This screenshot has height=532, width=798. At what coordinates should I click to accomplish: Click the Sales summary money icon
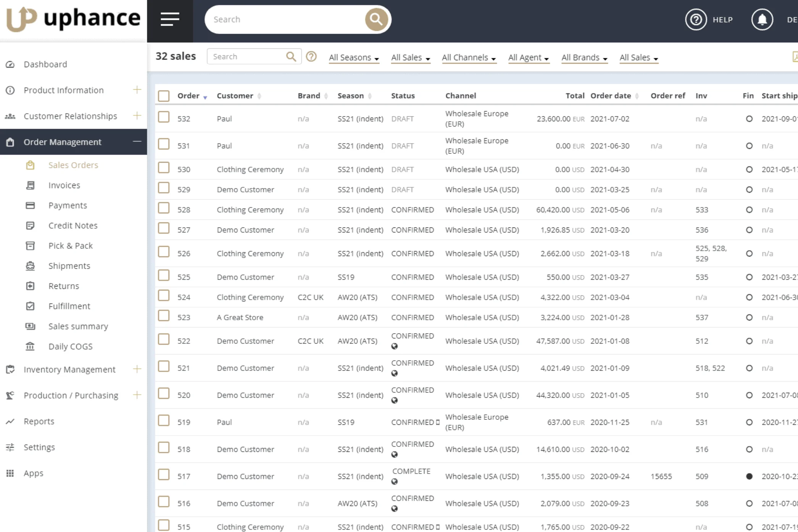pyautogui.click(x=30, y=326)
